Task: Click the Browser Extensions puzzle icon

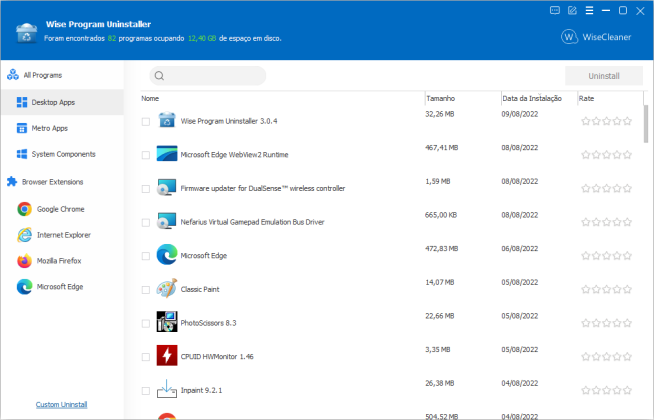Action: tap(12, 181)
